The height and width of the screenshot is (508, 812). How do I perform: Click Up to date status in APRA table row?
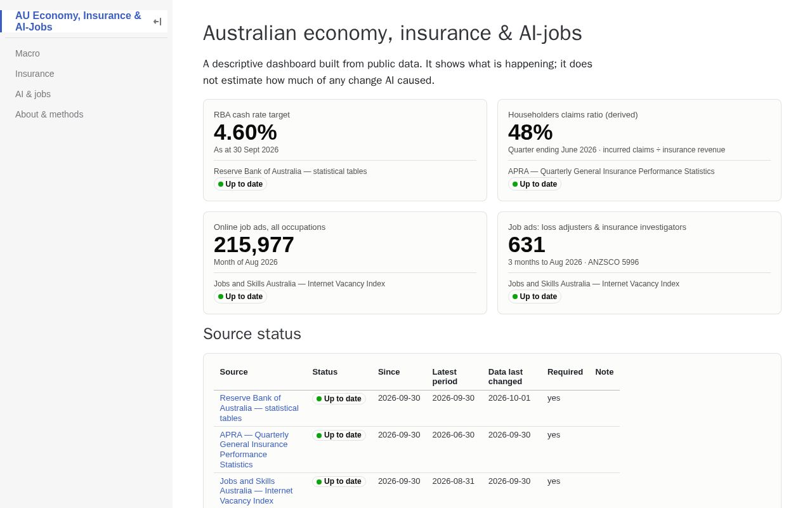pos(339,435)
